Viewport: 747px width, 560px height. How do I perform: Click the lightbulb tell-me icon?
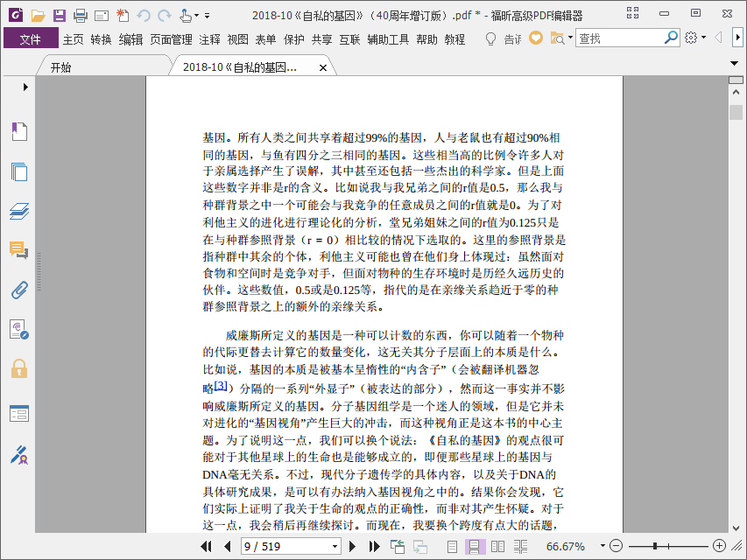coord(490,38)
